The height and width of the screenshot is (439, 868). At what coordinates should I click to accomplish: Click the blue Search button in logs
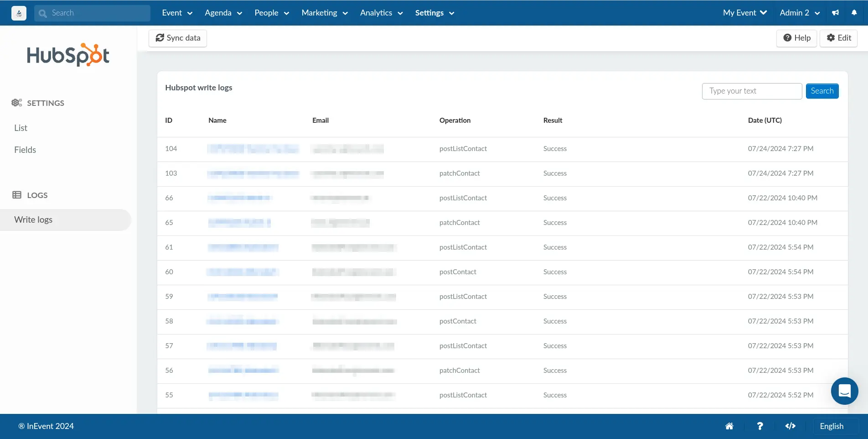coord(822,91)
